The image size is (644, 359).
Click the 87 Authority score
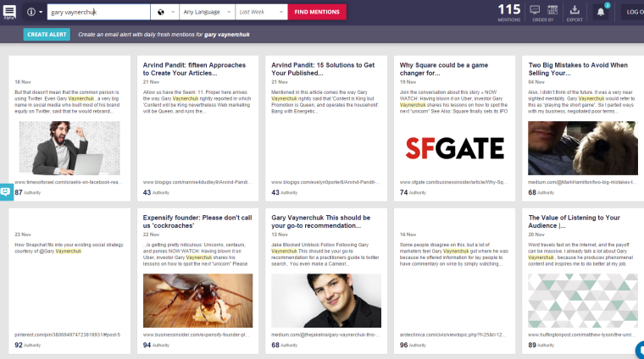coord(27,192)
